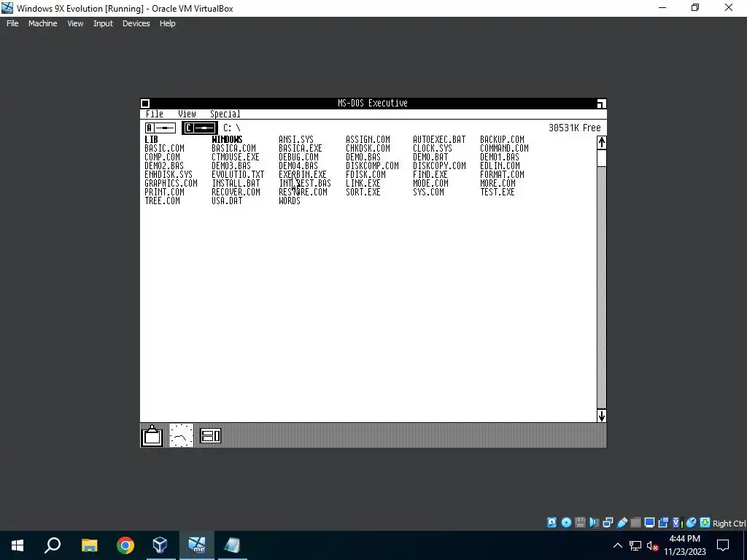747x560 pixels.
Task: Open the dotted-border curve icon in icon area
Action: pos(181,435)
